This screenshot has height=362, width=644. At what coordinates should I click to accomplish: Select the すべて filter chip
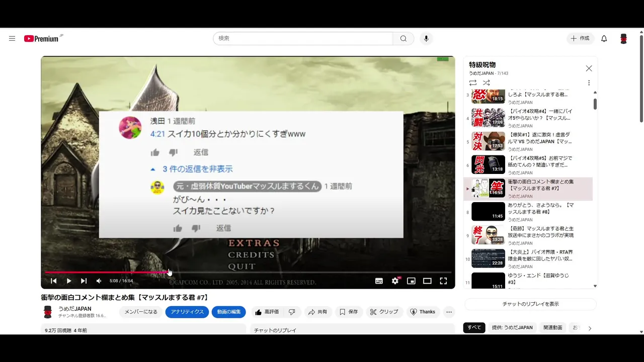coord(474,328)
